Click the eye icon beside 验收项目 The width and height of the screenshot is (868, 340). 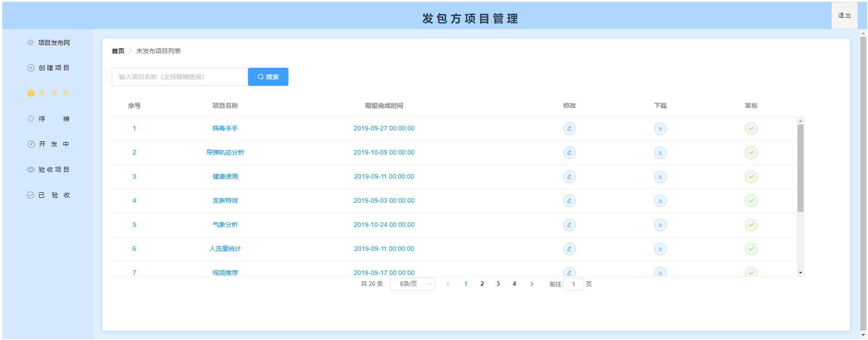(x=30, y=170)
